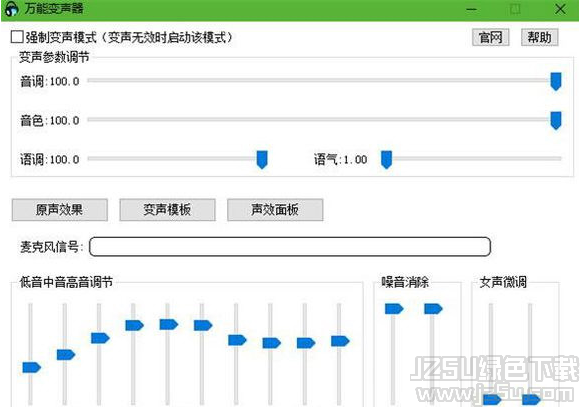
Task: Click the tenth equalizer band slider handle
Action: (x=340, y=341)
